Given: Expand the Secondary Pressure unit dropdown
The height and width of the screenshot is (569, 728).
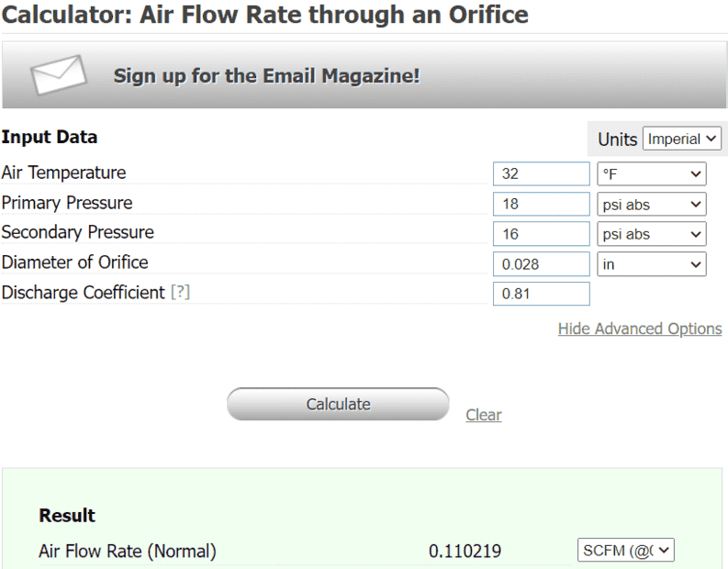Looking at the screenshot, I should [652, 234].
